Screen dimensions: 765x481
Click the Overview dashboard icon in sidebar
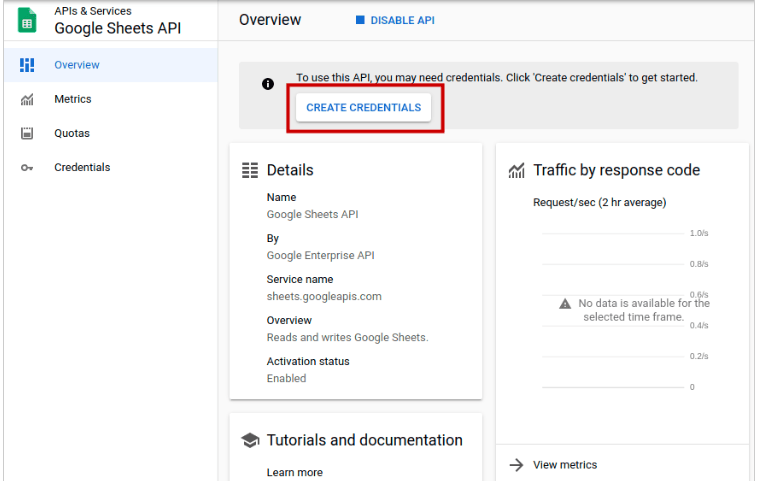(27, 65)
